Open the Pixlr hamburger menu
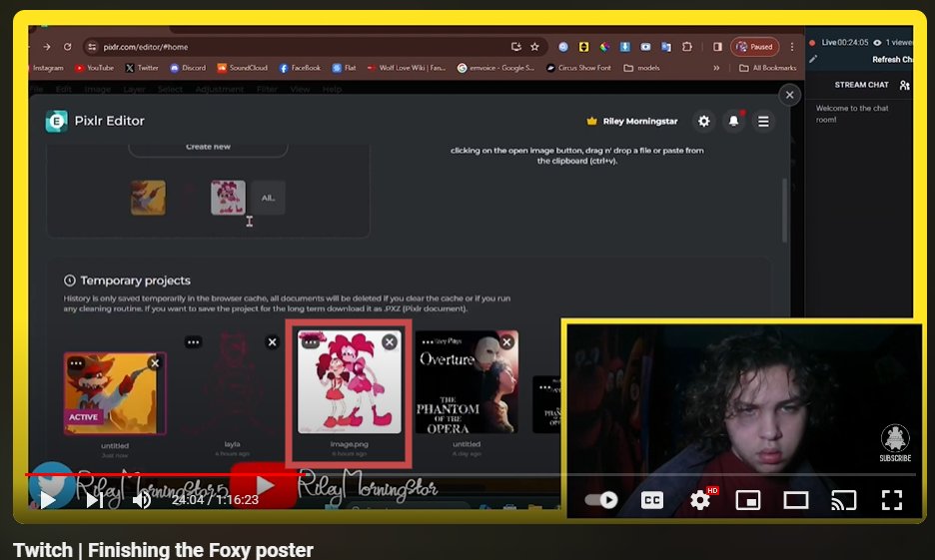935x560 pixels. [763, 121]
